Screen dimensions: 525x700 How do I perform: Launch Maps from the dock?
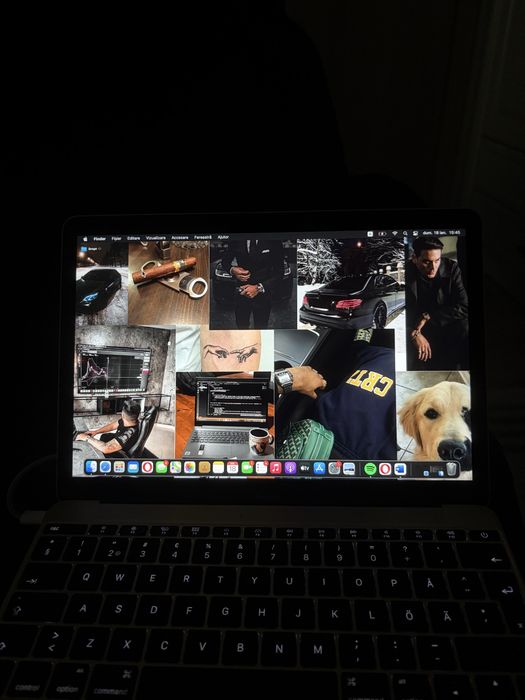(176, 467)
